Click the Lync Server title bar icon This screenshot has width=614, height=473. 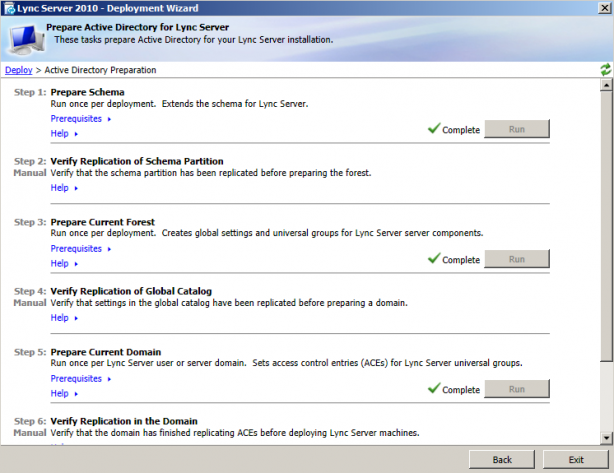(9, 9)
